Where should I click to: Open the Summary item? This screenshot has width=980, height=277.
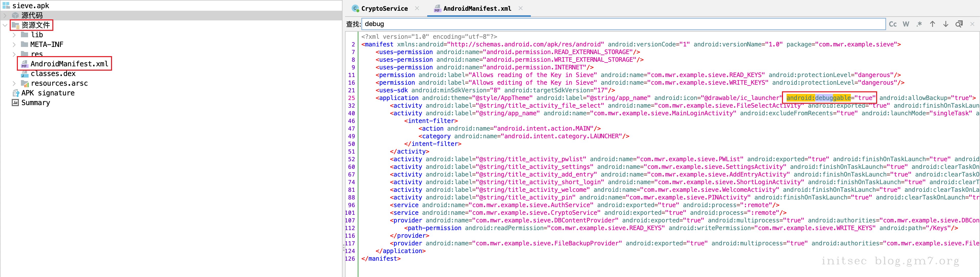35,103
